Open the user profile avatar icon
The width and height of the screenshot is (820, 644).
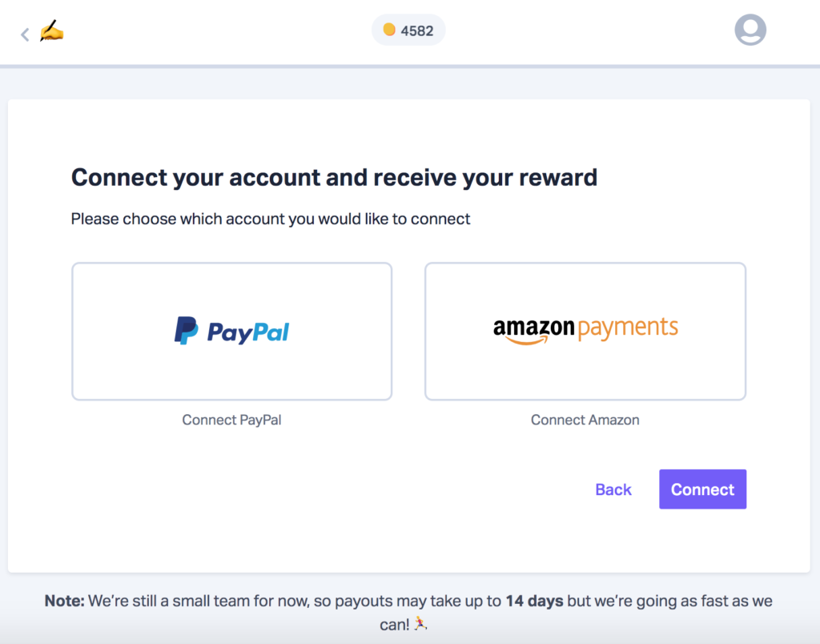(x=750, y=30)
